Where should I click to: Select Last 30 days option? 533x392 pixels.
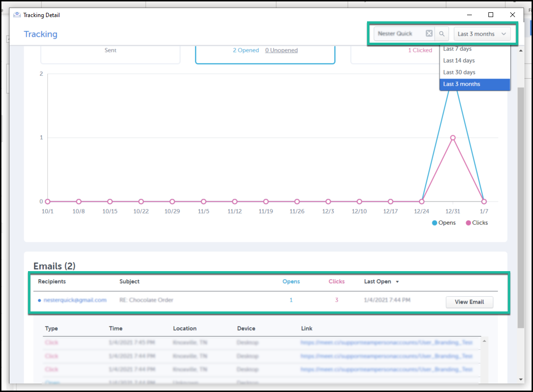[x=475, y=73]
